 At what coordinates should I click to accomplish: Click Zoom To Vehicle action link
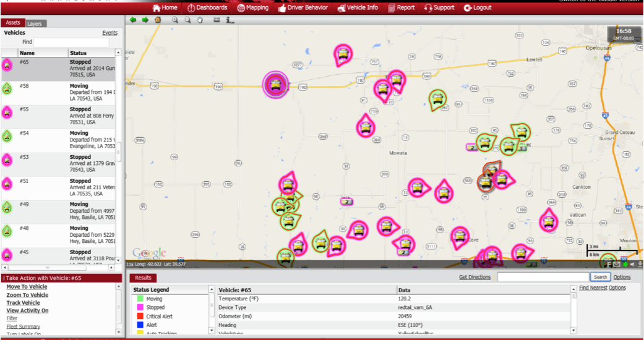coord(27,295)
